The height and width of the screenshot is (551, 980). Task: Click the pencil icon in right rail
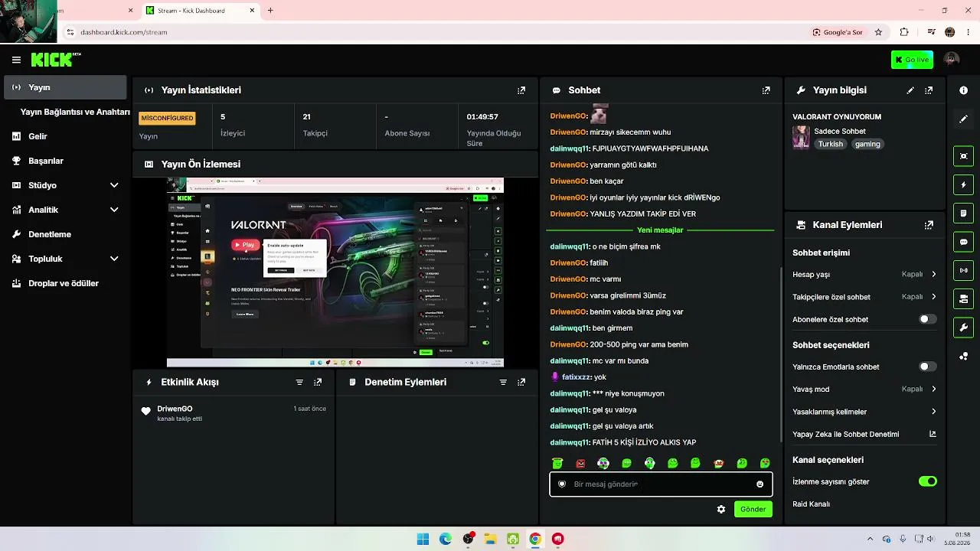tap(963, 119)
